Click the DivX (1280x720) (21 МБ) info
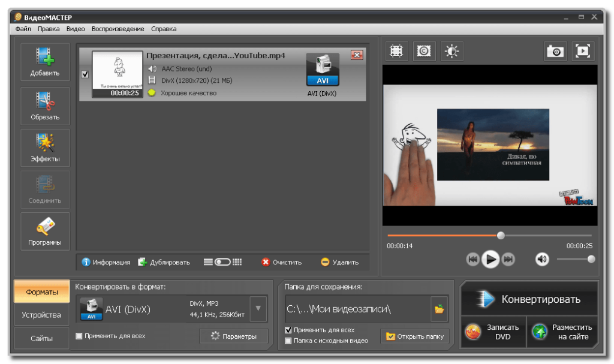 pos(190,80)
